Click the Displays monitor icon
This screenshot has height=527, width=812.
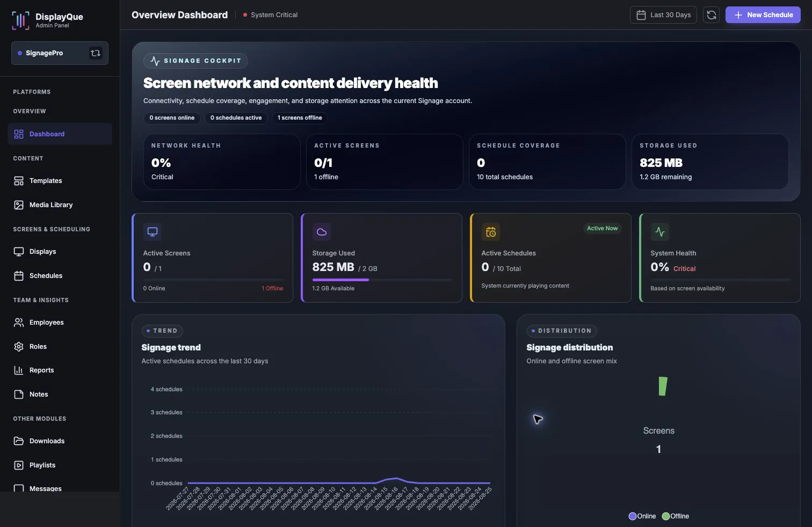19,252
